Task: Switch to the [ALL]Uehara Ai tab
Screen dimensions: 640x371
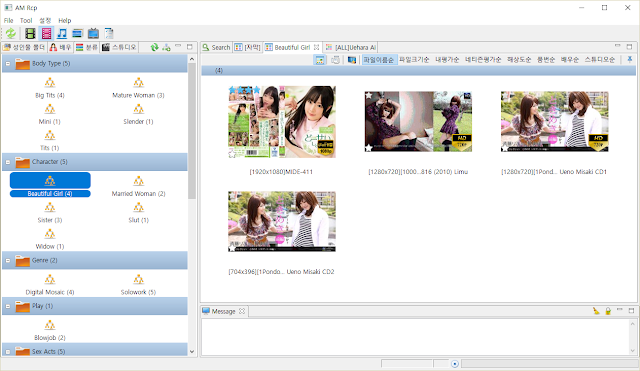Action: click(351, 47)
